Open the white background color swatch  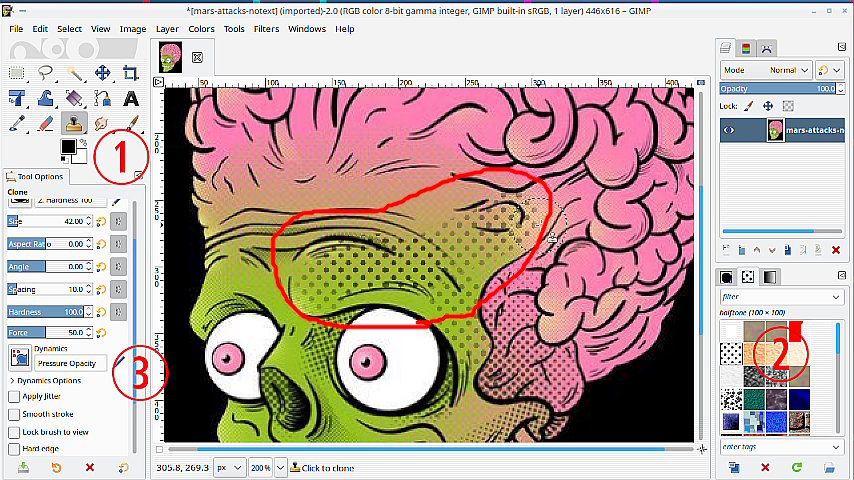[81, 158]
